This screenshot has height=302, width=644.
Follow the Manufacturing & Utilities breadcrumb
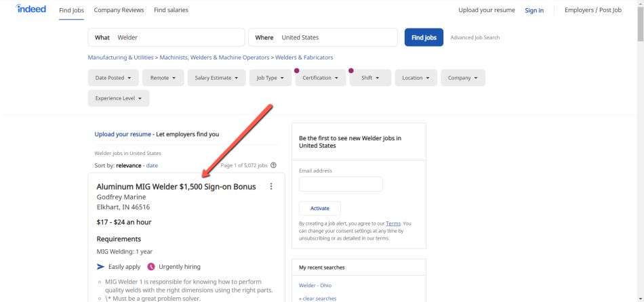(x=121, y=58)
